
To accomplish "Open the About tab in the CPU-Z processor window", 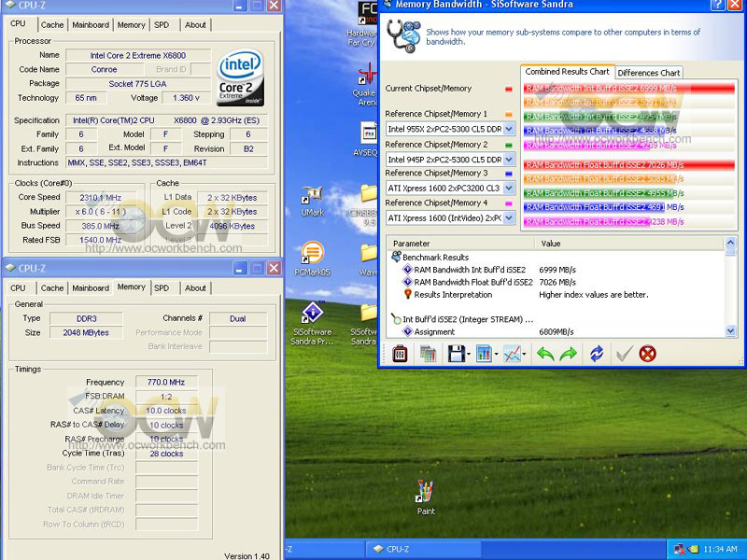I will tap(195, 25).
